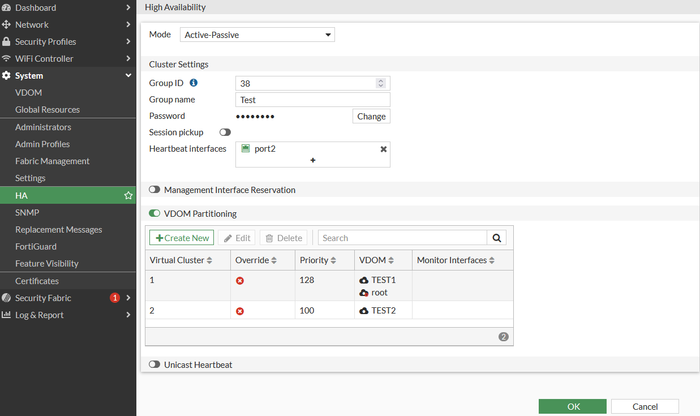Click the search magnifier icon
This screenshot has height=416, width=700.
[497, 238]
